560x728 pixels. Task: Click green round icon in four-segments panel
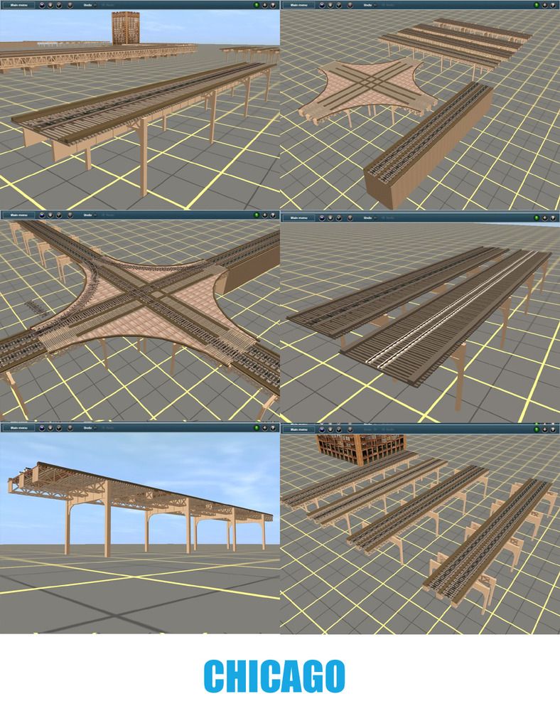pos(537,429)
